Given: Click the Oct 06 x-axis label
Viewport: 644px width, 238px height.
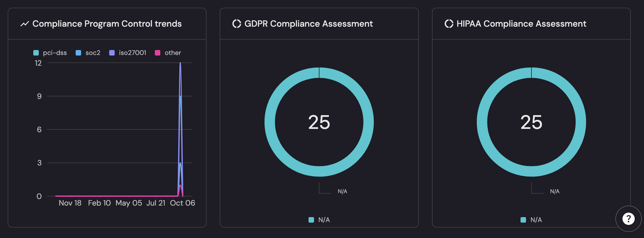Looking at the screenshot, I should click(x=182, y=203).
